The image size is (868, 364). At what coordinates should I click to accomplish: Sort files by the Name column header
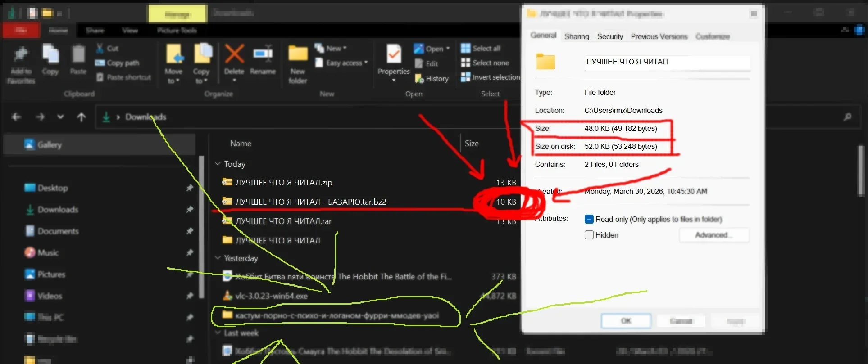coord(241,144)
